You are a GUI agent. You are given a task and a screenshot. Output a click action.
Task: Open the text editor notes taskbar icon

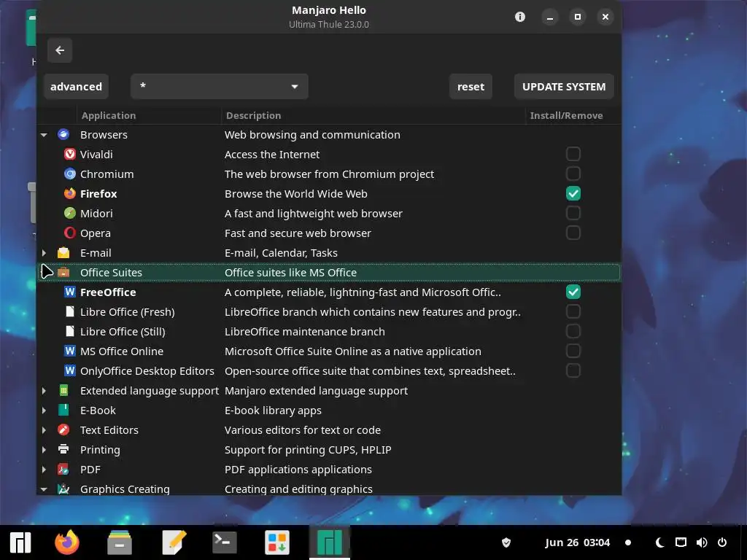(174, 542)
